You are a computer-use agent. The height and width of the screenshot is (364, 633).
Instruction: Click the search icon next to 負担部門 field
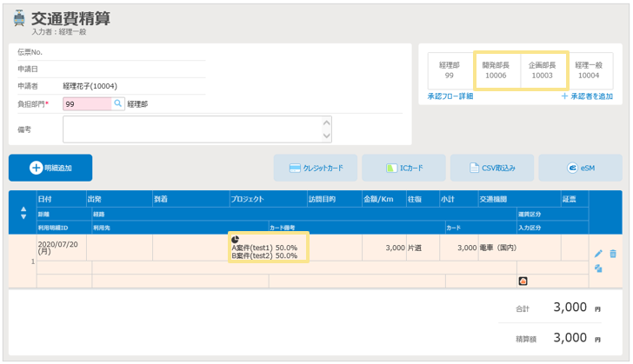pos(118,103)
